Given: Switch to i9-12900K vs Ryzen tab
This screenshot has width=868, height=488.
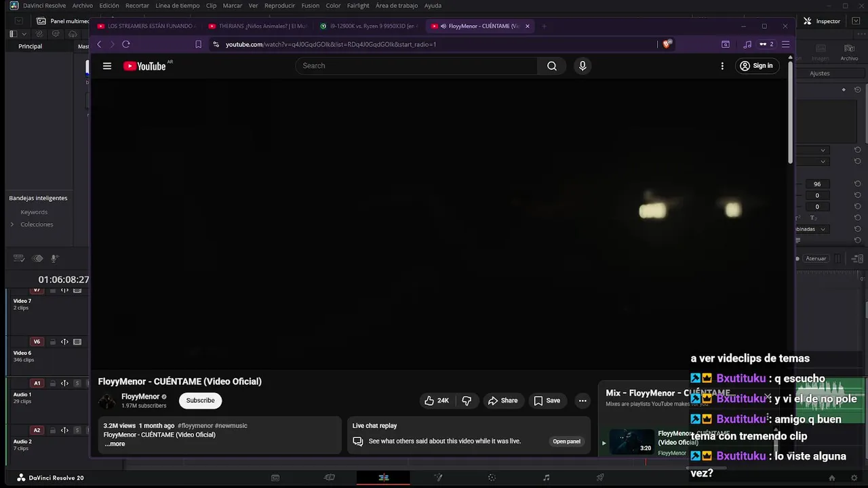Looking at the screenshot, I should [x=368, y=26].
